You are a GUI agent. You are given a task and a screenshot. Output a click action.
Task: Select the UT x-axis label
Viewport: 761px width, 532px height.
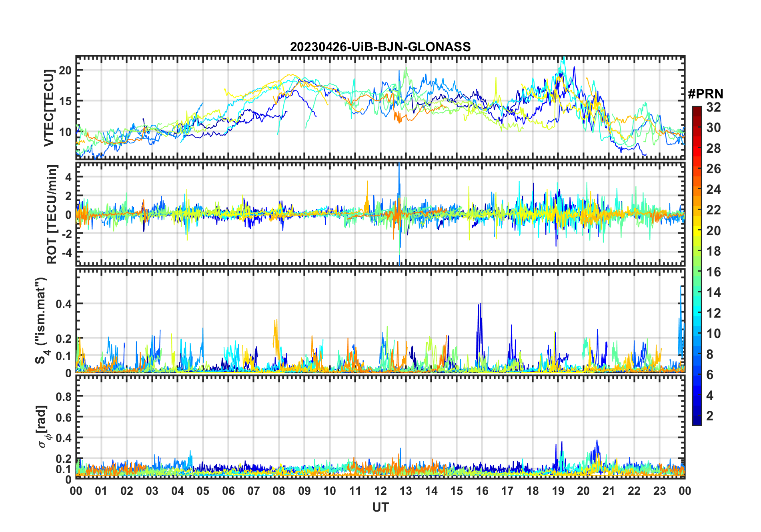[380, 508]
